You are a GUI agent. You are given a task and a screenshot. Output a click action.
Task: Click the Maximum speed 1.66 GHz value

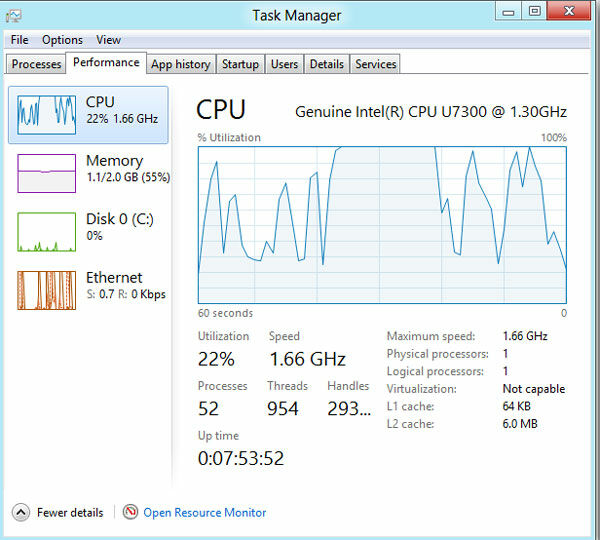525,336
